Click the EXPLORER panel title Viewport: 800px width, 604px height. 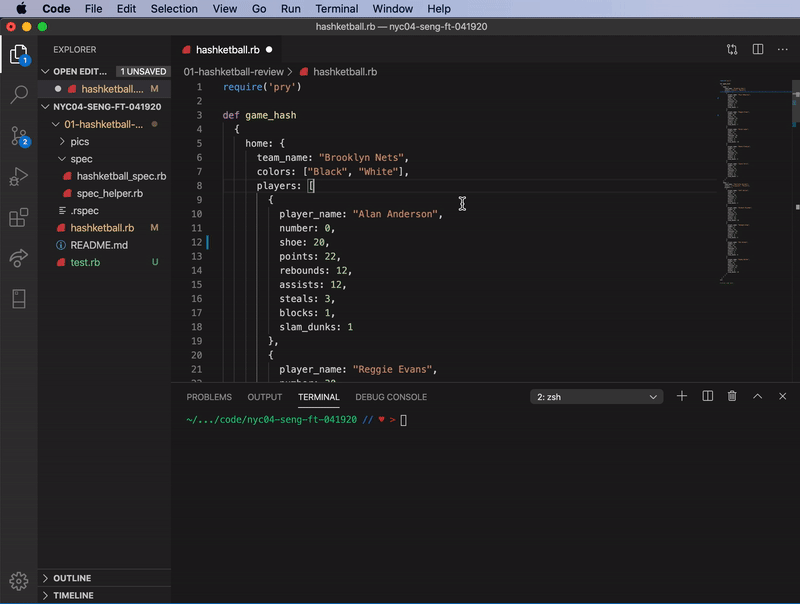[x=74, y=49]
